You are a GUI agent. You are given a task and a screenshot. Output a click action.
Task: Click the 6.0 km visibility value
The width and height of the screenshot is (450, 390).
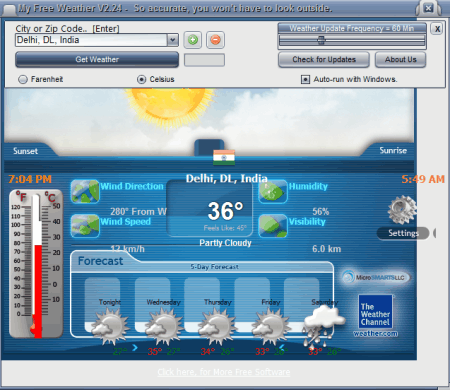pos(327,249)
